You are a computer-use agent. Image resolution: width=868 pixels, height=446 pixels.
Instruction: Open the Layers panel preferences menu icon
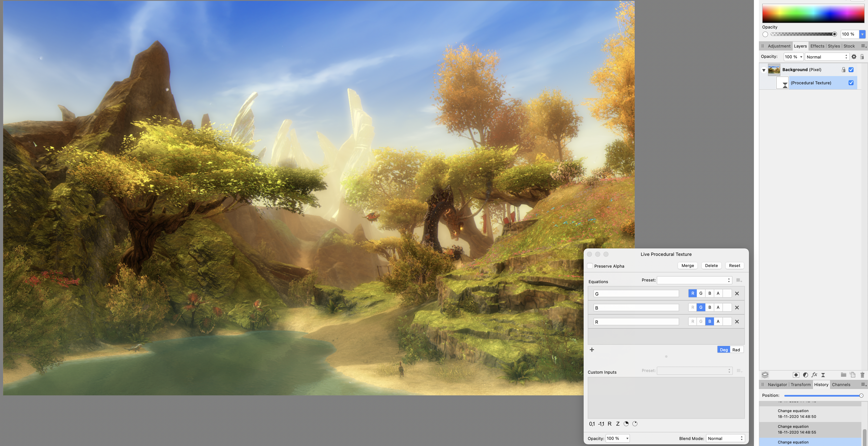[864, 46]
